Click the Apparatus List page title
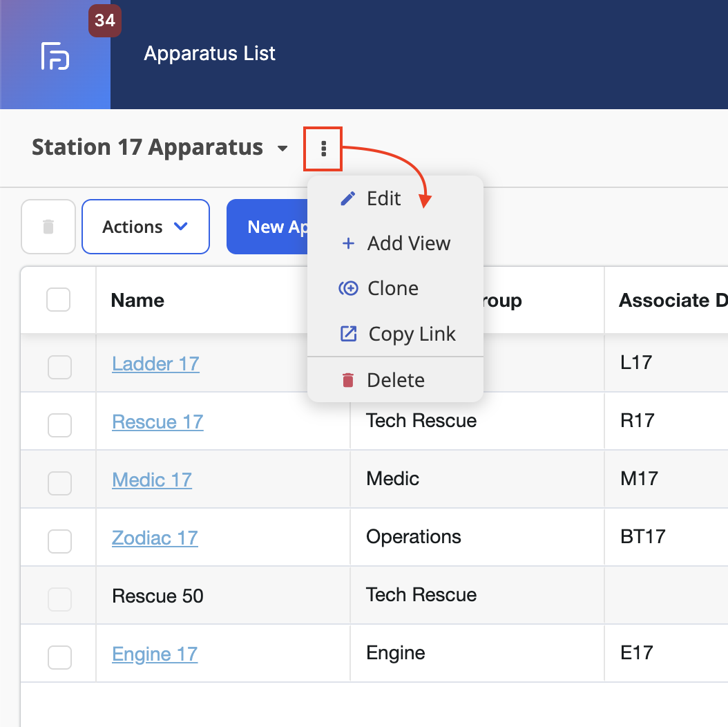The width and height of the screenshot is (728, 727). click(210, 53)
